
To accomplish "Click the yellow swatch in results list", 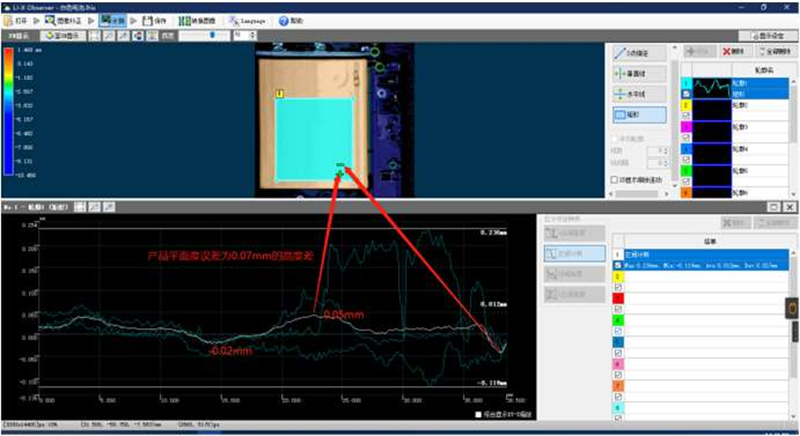I will [x=617, y=275].
